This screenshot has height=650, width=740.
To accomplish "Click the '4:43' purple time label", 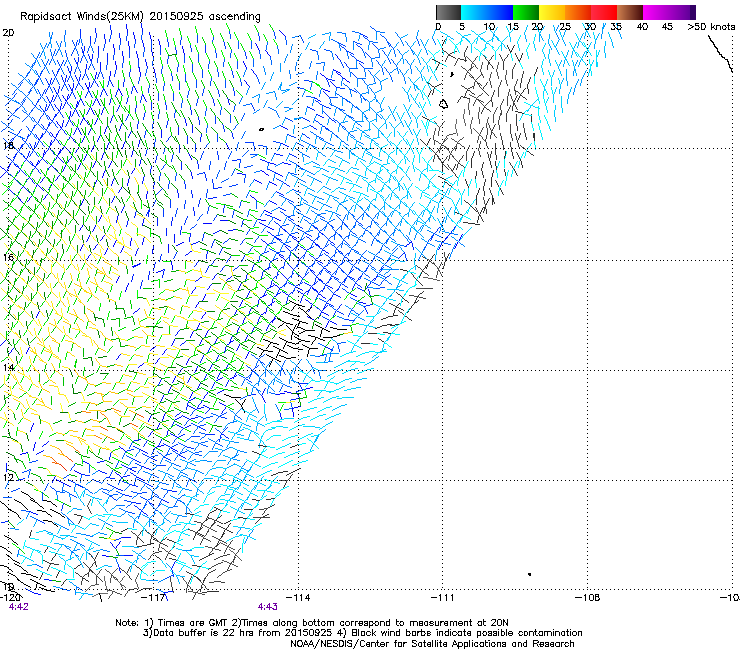I will click(268, 607).
